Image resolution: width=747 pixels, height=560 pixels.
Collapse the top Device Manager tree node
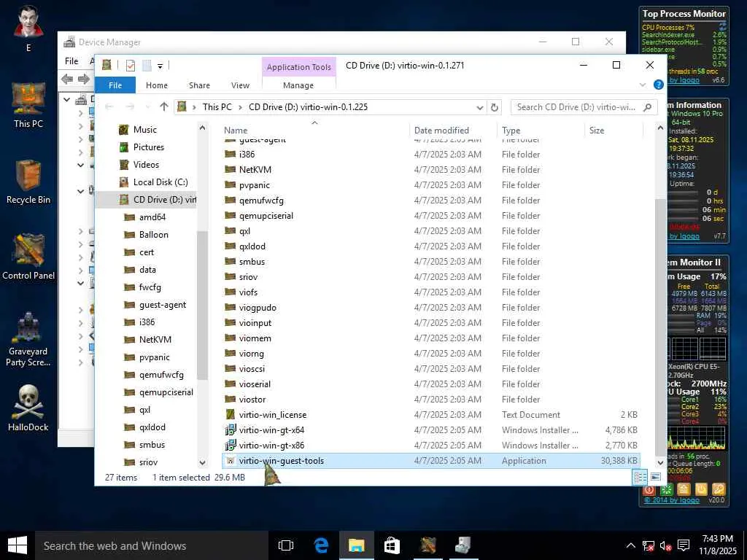(x=67, y=99)
